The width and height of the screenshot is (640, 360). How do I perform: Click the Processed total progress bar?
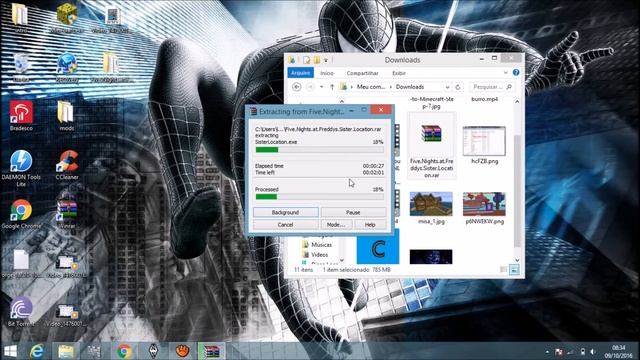pyautogui.click(x=320, y=197)
